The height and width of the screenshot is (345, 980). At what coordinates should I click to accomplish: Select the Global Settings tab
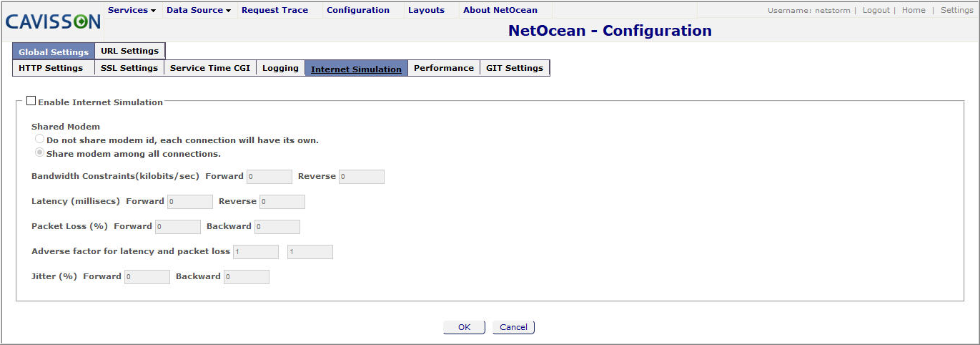[x=54, y=52]
